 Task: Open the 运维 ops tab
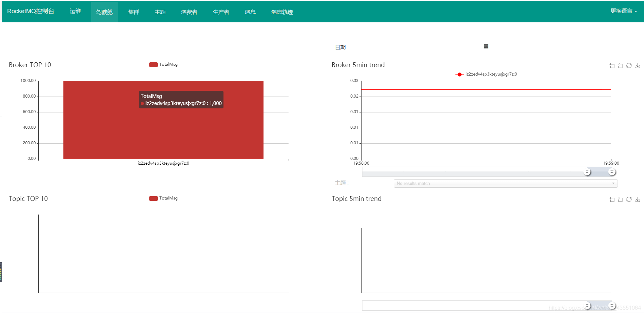(x=75, y=11)
